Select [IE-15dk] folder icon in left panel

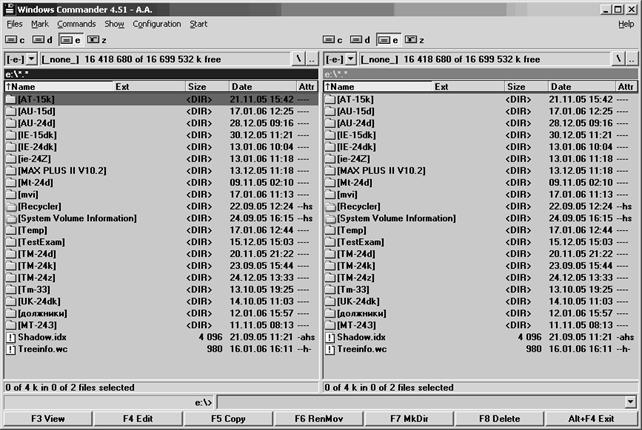pyautogui.click(x=11, y=135)
